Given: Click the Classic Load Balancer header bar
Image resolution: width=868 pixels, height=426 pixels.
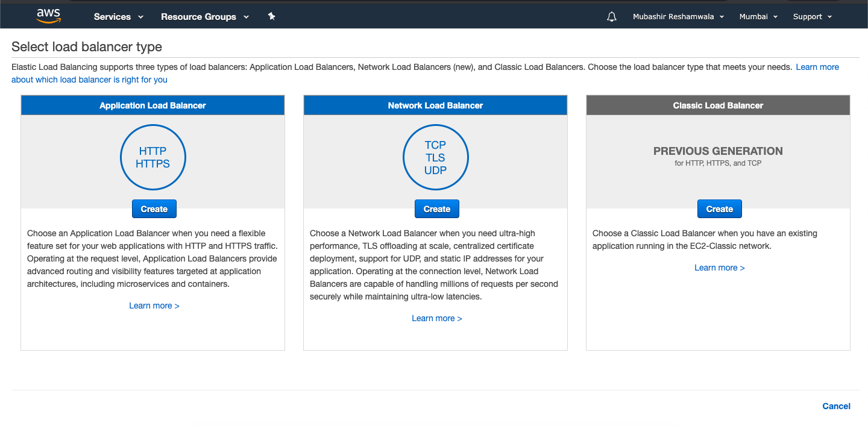Looking at the screenshot, I should point(719,105).
